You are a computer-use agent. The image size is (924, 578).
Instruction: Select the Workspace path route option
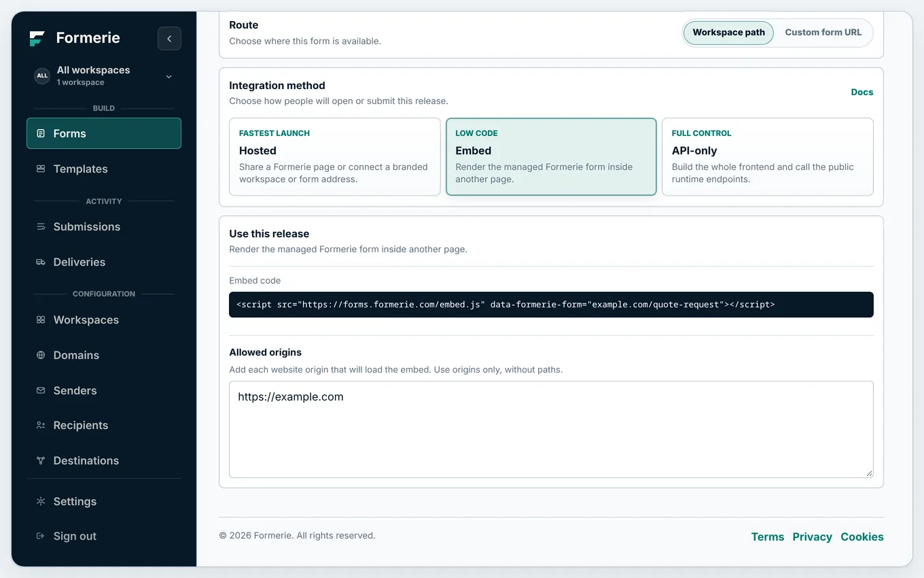point(728,33)
